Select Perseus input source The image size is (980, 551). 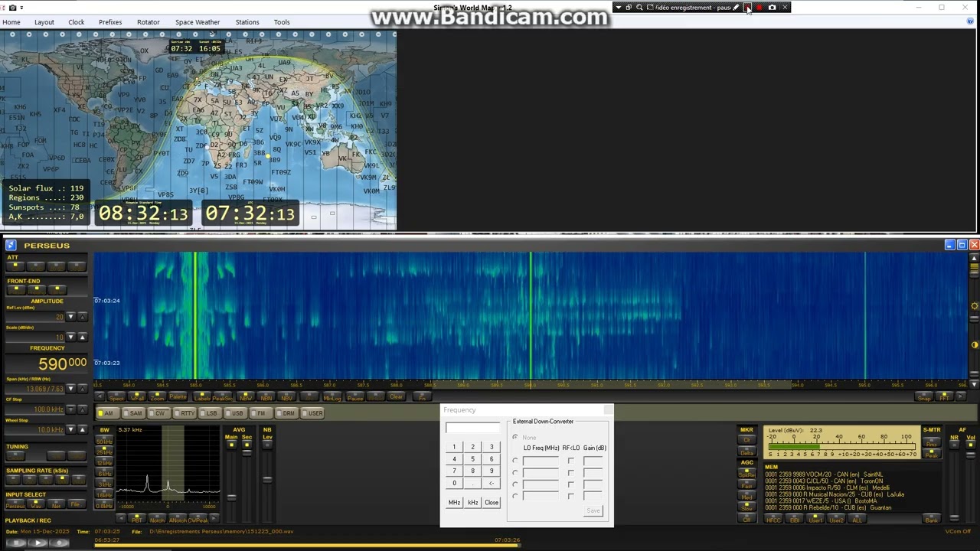pyautogui.click(x=15, y=504)
